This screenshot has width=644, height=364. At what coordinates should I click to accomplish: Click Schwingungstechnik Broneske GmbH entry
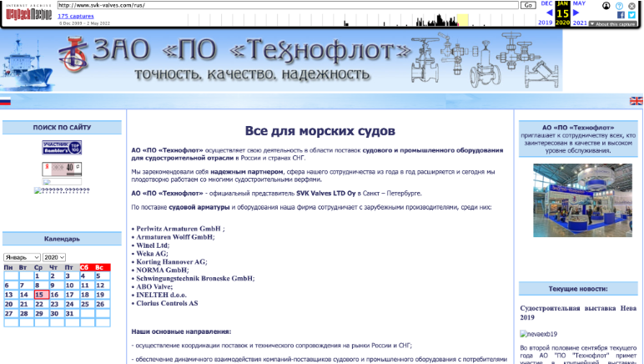click(193, 278)
